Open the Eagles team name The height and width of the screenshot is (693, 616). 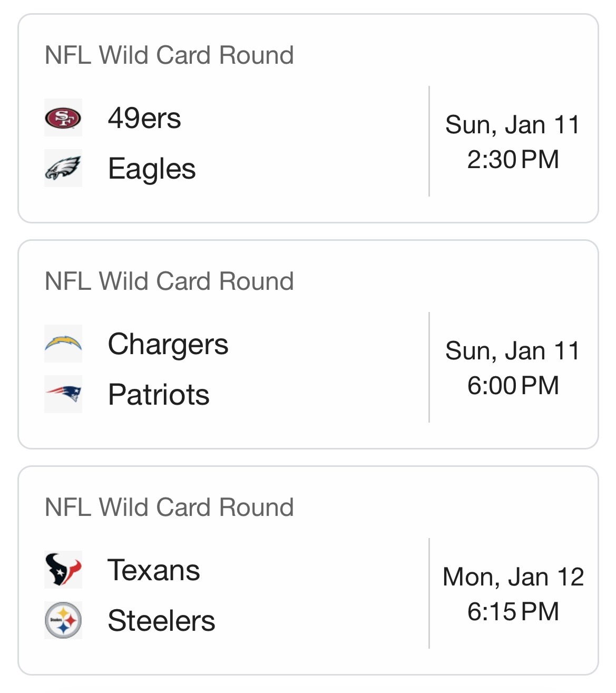[x=152, y=169]
